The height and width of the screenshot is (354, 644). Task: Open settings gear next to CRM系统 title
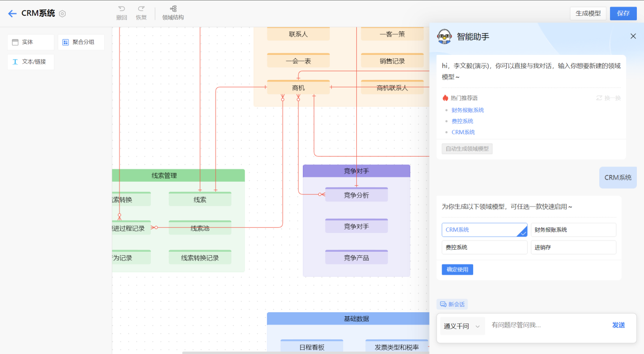62,14
